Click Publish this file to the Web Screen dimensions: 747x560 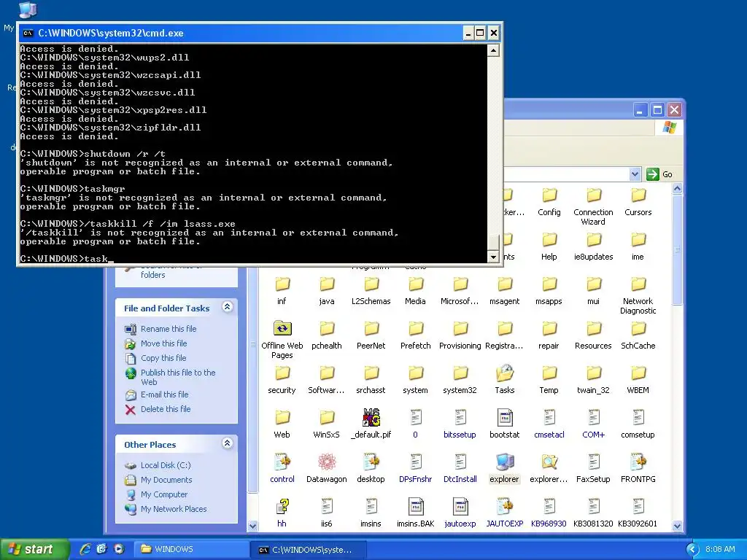click(x=178, y=377)
